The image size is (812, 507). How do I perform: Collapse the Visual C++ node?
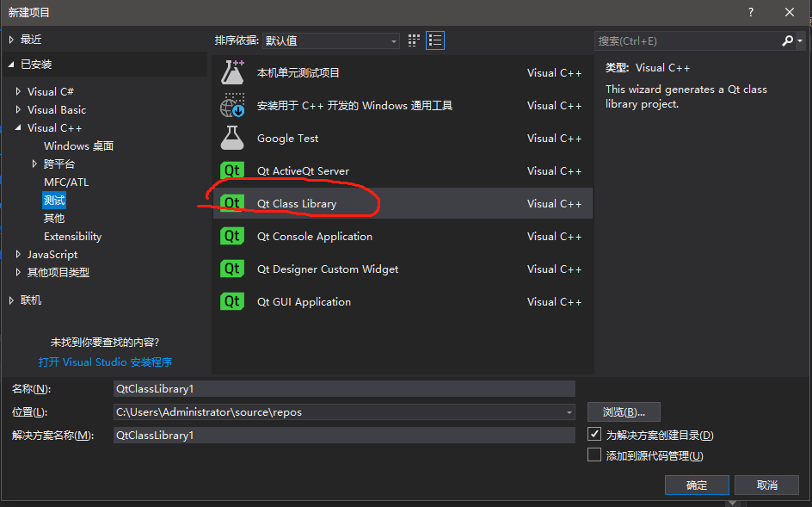(x=18, y=127)
